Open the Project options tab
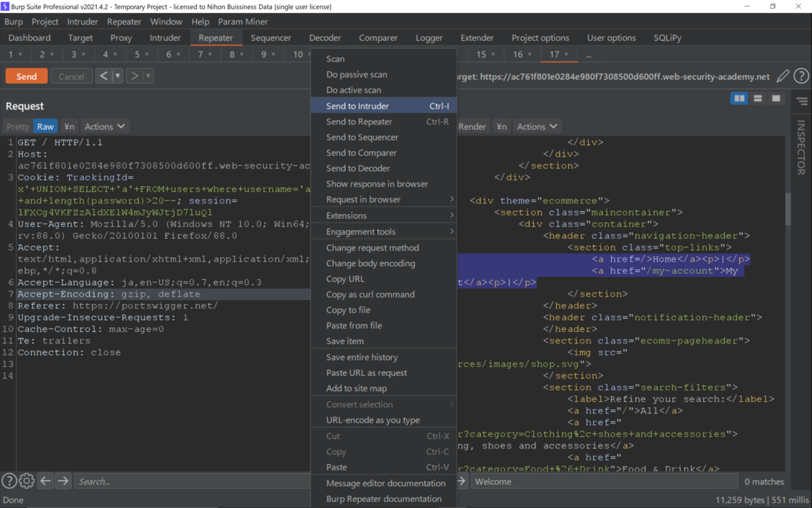 (540, 38)
